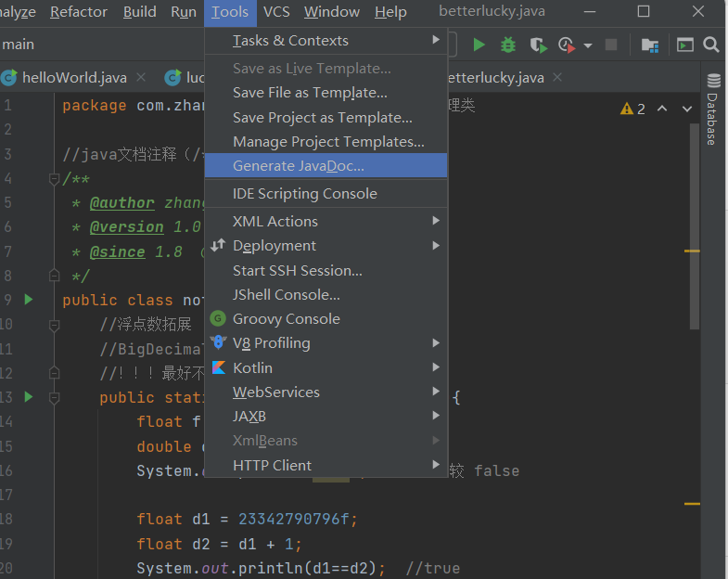Click lower yellow warning stripe marker

point(692,503)
